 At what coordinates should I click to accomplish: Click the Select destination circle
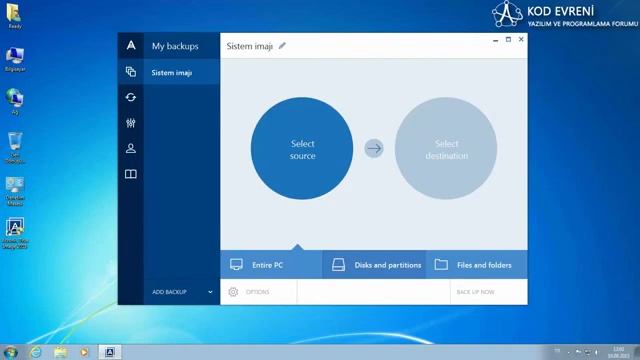[x=446, y=149]
